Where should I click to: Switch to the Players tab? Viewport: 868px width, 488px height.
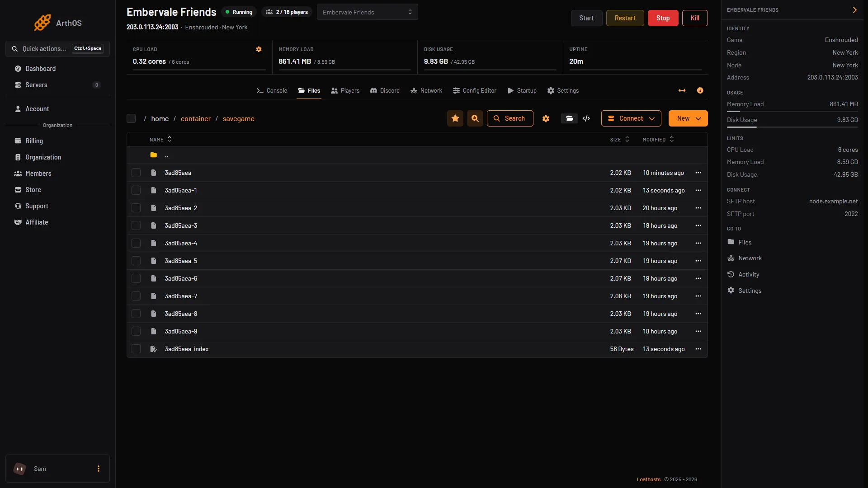345,91
